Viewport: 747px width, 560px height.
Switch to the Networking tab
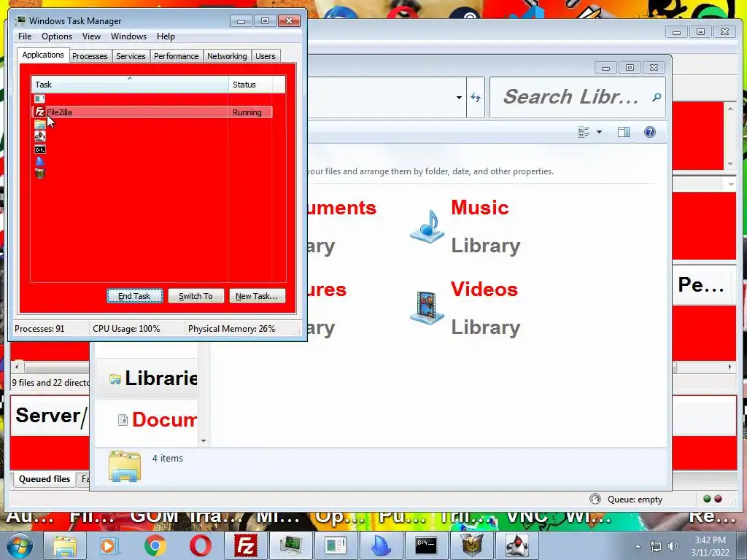pos(227,56)
